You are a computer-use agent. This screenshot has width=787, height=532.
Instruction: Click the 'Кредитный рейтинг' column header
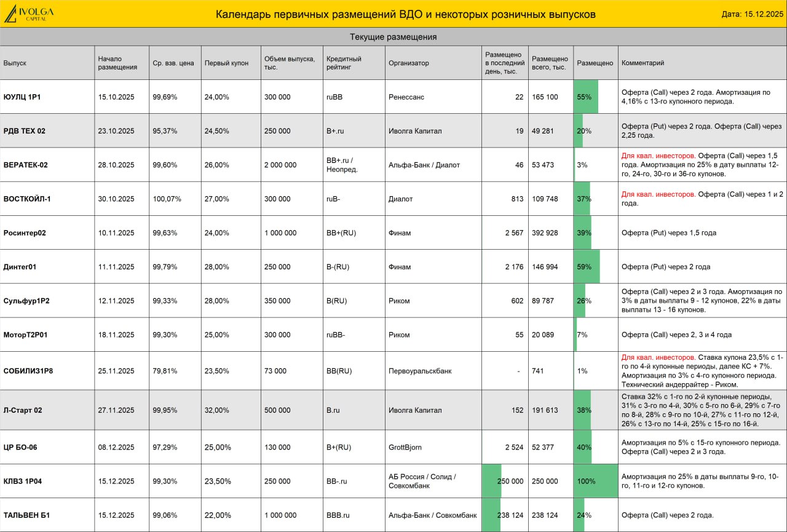(344, 63)
